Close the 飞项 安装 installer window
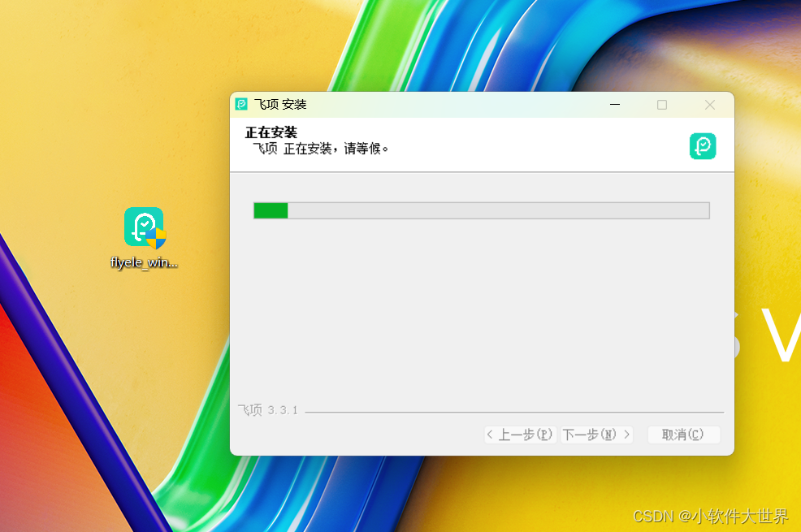 [x=710, y=105]
